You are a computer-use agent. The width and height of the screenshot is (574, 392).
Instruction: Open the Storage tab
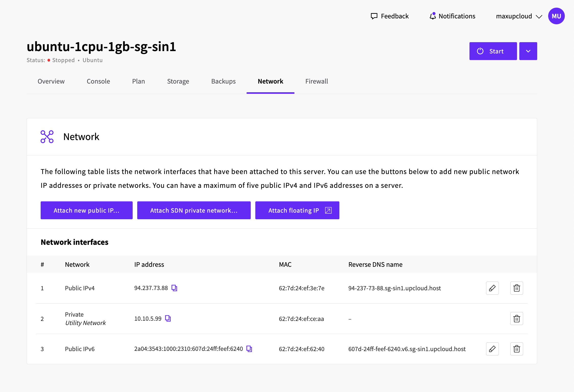pyautogui.click(x=178, y=81)
